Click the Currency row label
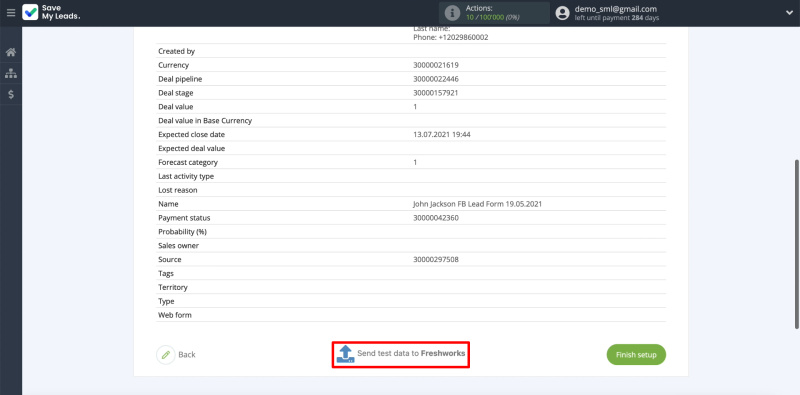The image size is (800, 395). [x=173, y=65]
